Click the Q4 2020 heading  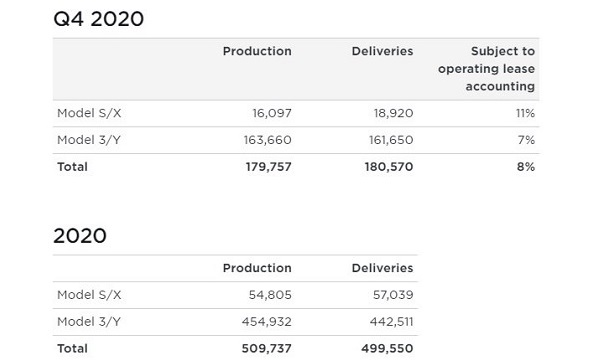click(x=99, y=19)
